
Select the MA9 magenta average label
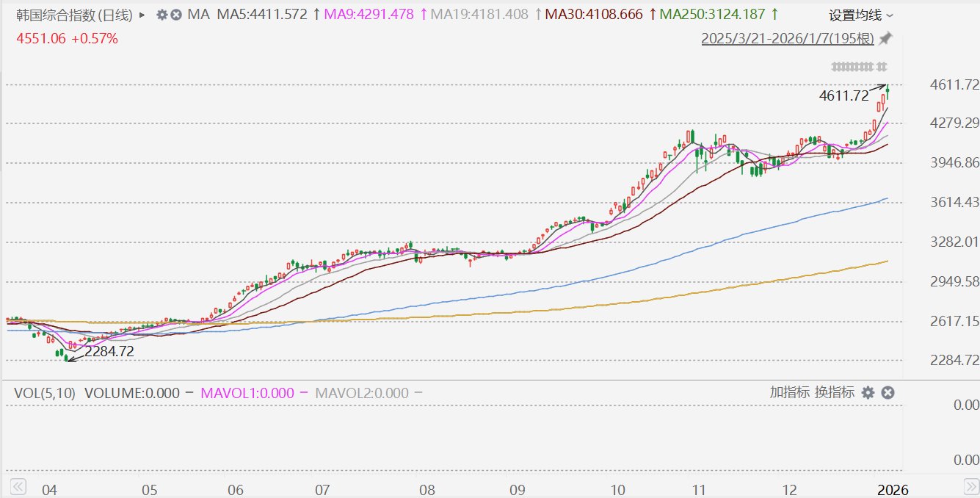coord(369,15)
